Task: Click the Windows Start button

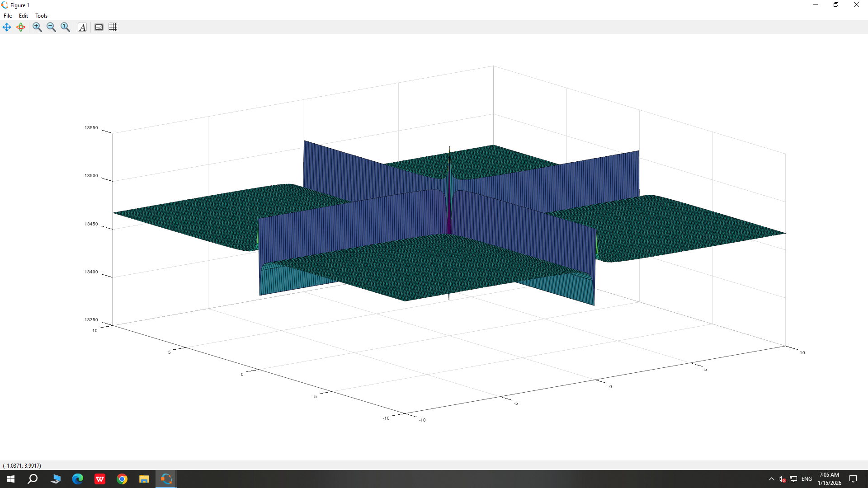Action: pyautogui.click(x=11, y=479)
